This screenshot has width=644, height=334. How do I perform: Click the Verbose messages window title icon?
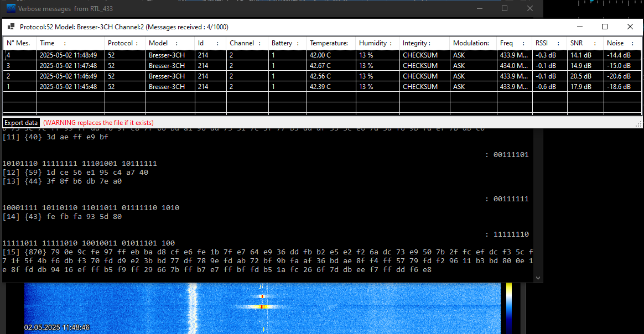pyautogui.click(x=11, y=9)
